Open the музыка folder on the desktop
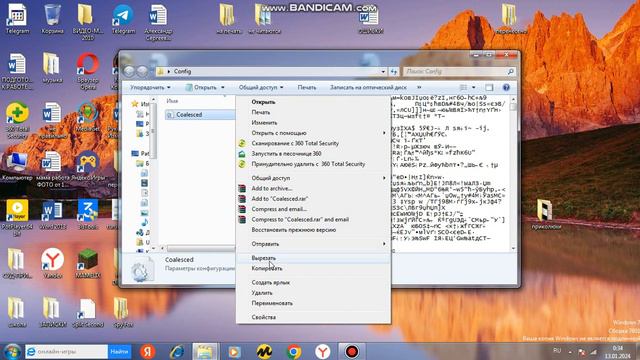Viewport: 640px width, 360px height. click(x=52, y=68)
